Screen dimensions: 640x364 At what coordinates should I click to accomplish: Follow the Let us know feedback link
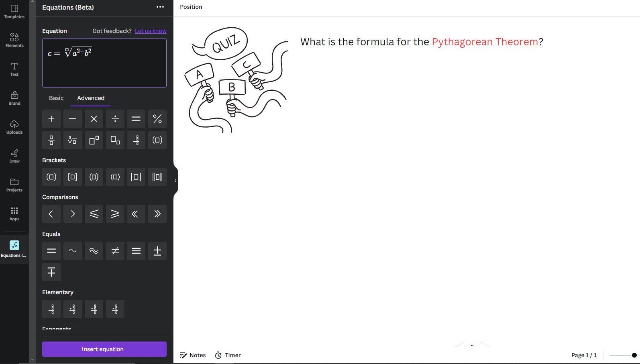151,31
